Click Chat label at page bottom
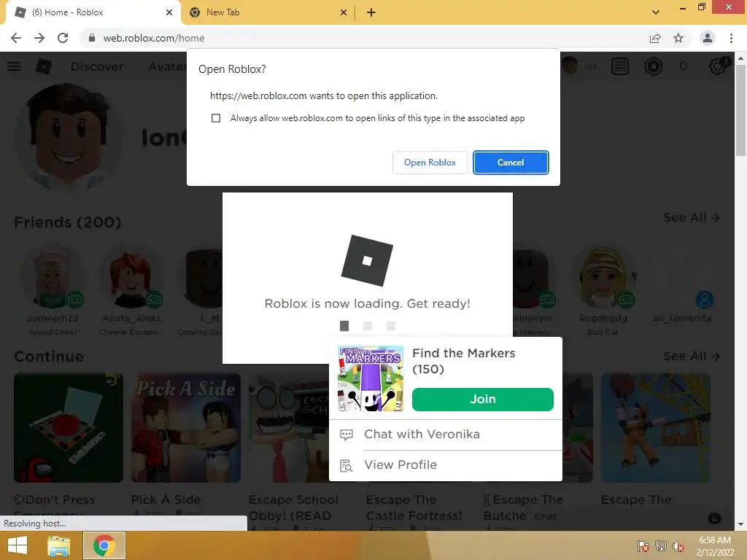The image size is (747, 560). click(x=545, y=516)
